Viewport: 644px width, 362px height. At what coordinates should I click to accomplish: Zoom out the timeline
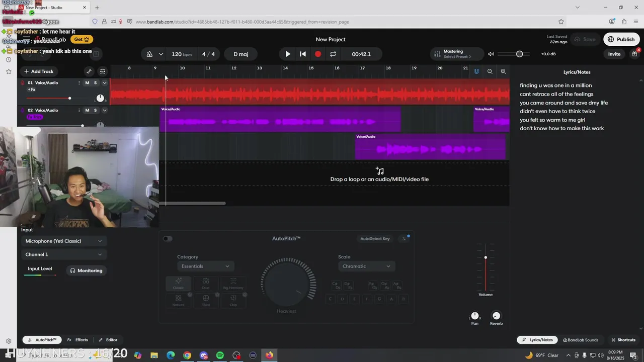(490, 71)
